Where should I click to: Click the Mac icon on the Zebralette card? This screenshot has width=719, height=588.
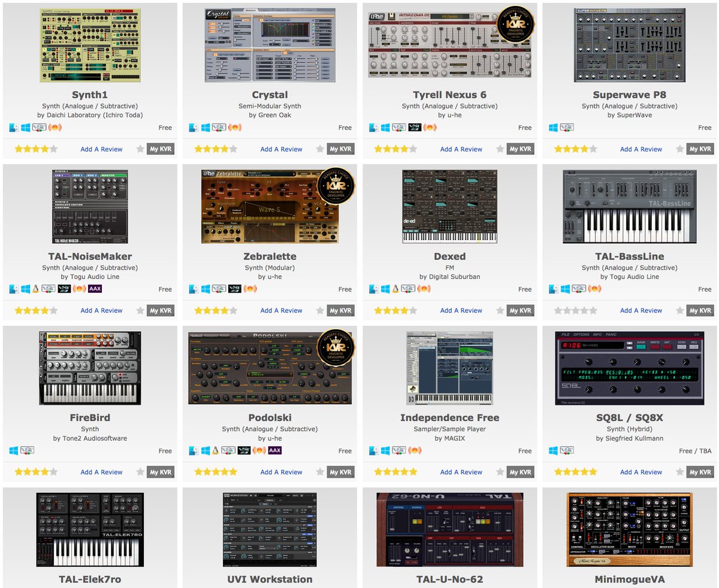pos(194,289)
